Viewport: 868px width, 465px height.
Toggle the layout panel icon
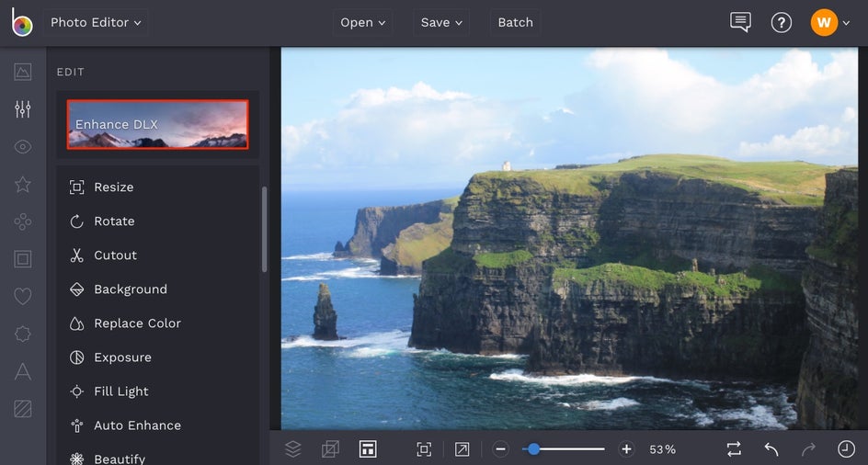pos(368,448)
